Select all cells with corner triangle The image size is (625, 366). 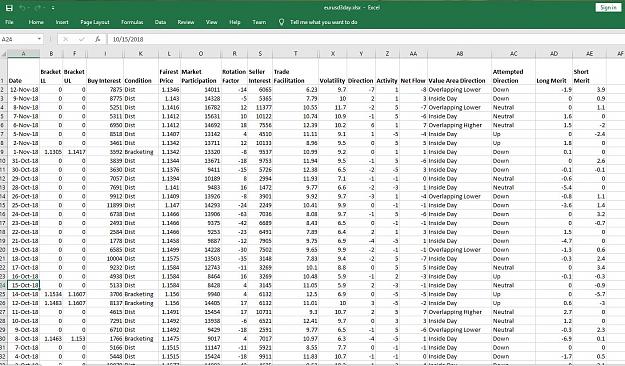tap(4, 53)
